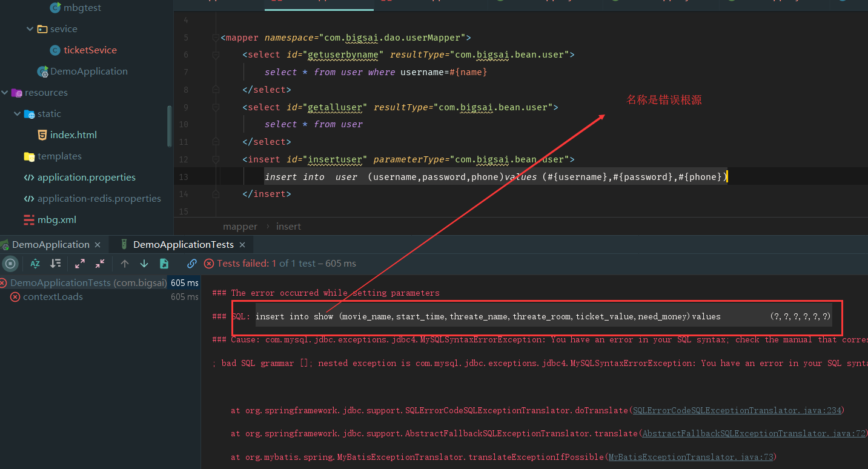Jump to previous failed test

[125, 264]
